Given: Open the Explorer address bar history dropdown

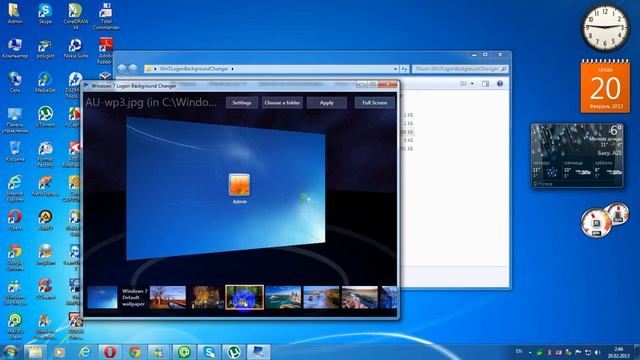Looking at the screenshot, I should 395,69.
